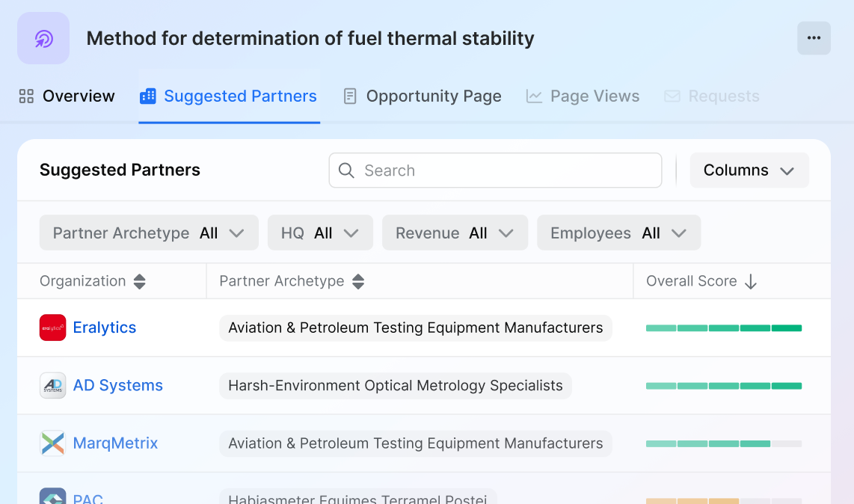This screenshot has width=854, height=504.
Task: Click the Eralytics red logo icon
Action: coord(53,328)
